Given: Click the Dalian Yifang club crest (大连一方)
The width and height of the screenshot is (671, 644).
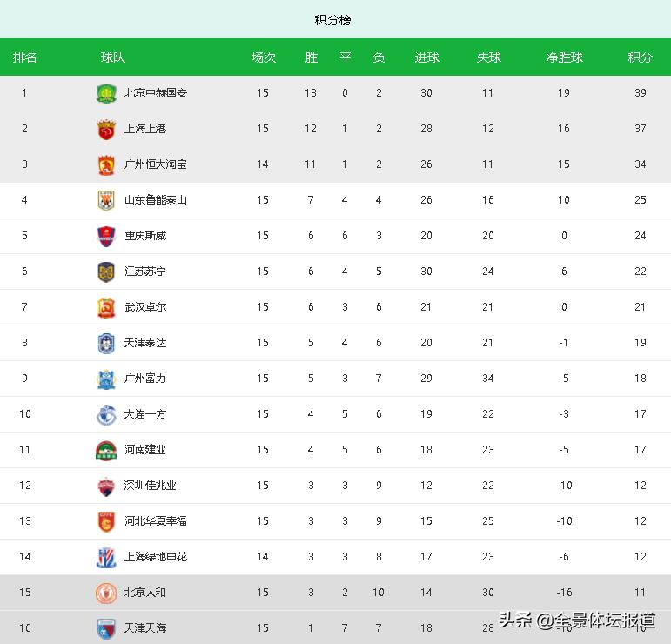Looking at the screenshot, I should (105, 414).
